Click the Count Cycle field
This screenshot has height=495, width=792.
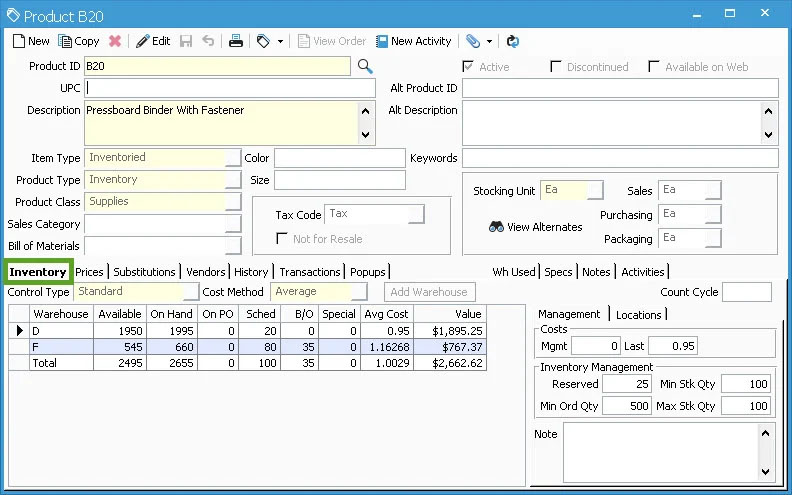pyautogui.click(x=747, y=292)
